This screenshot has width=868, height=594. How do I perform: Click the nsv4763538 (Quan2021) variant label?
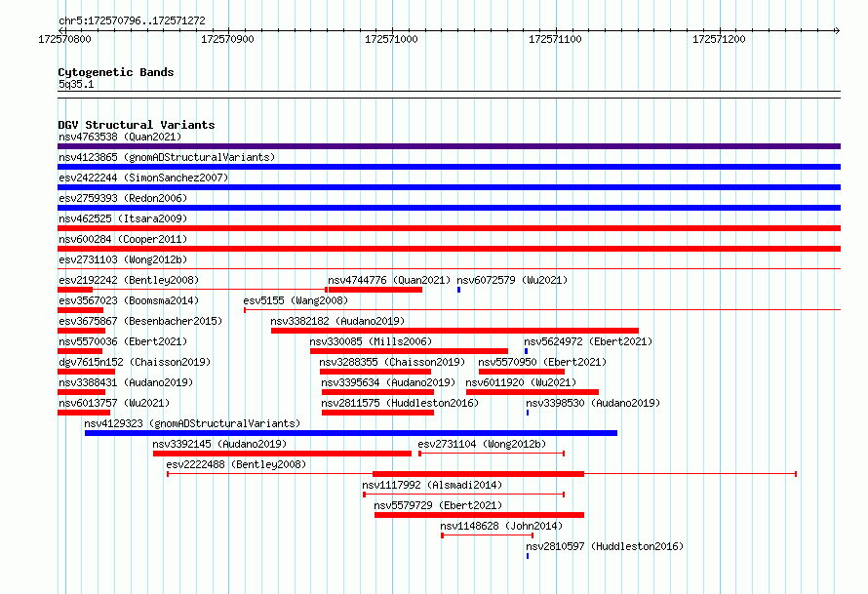(x=120, y=137)
